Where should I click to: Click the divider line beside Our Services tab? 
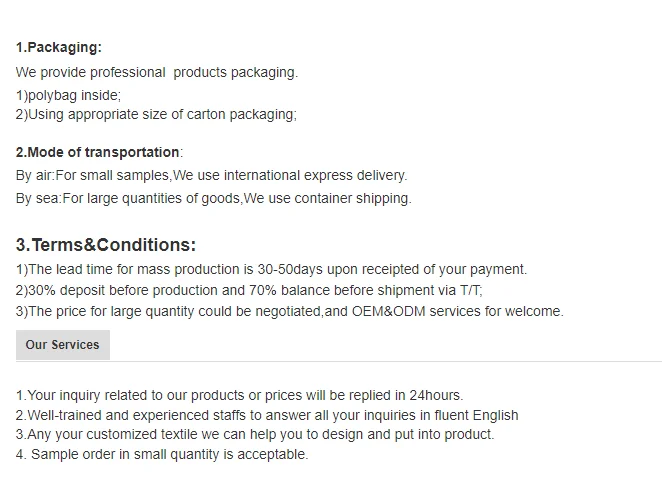coord(385,360)
